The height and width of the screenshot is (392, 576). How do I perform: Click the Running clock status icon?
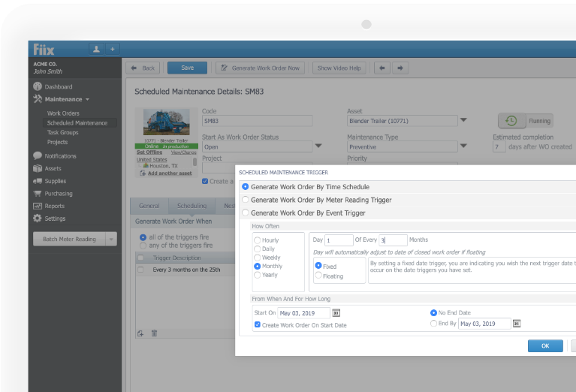pos(511,120)
